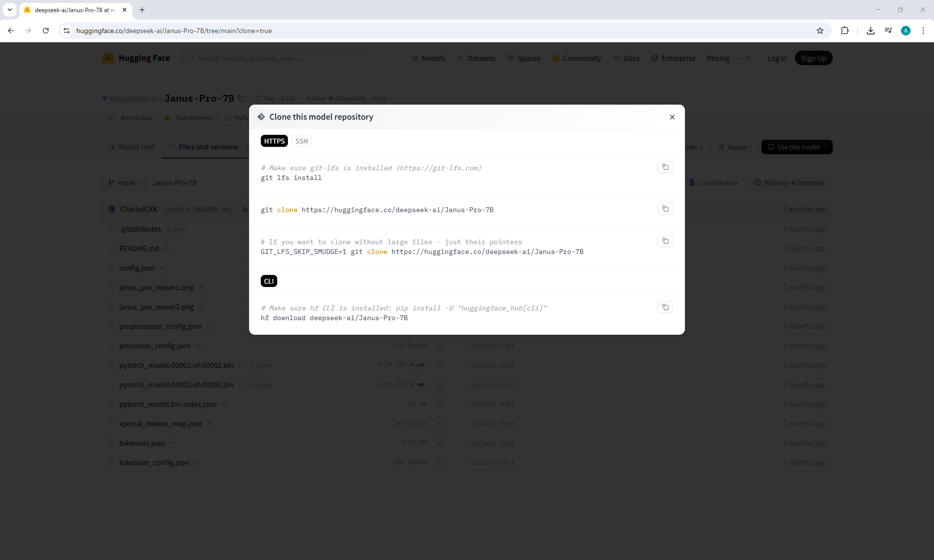This screenshot has width=934, height=560.
Task: Open the Deploy dropdown menu
Action: (x=735, y=147)
